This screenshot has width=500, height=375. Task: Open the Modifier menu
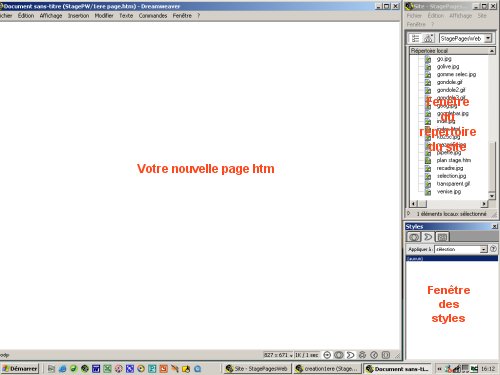[x=104, y=16]
